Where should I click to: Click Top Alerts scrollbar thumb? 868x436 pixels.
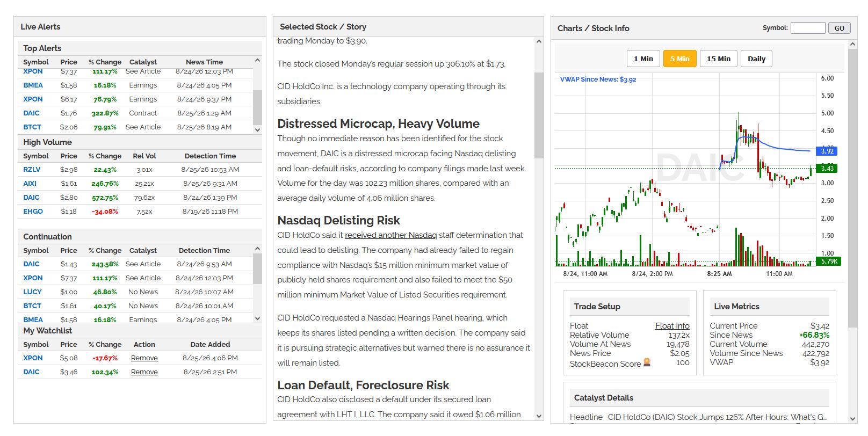click(x=257, y=107)
